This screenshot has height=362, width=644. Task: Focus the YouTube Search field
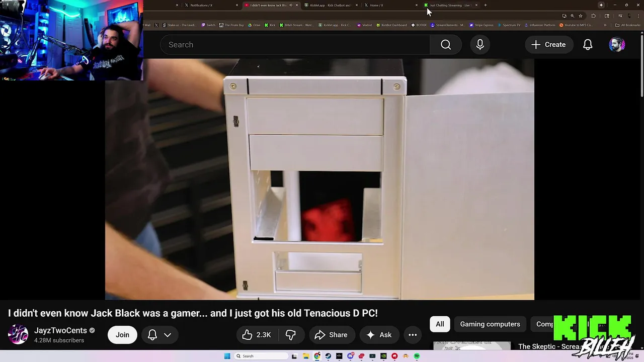295,45
